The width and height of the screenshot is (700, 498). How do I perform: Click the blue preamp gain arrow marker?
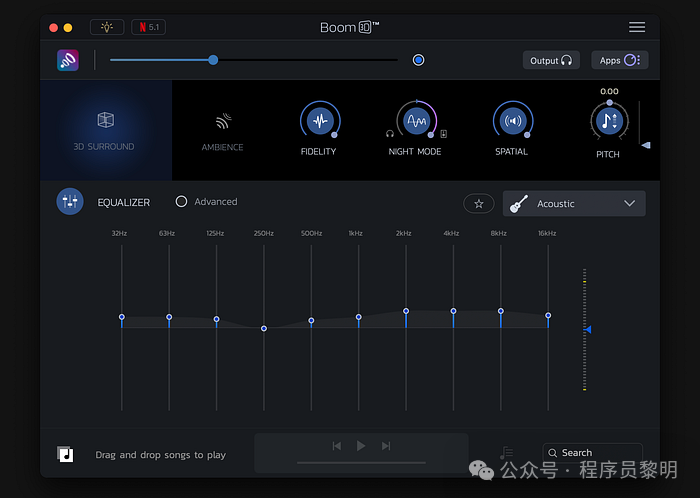click(588, 329)
